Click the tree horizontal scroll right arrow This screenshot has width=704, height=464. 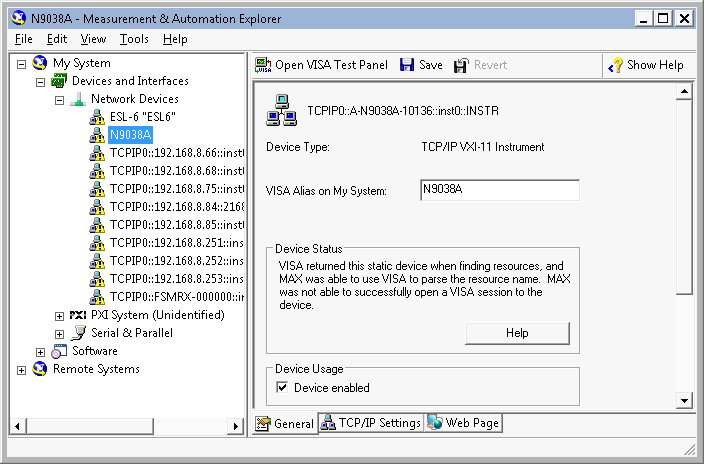click(x=235, y=426)
